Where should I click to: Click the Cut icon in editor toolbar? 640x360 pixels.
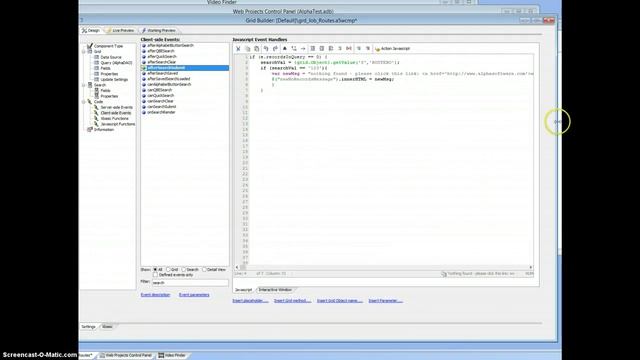(x=238, y=49)
